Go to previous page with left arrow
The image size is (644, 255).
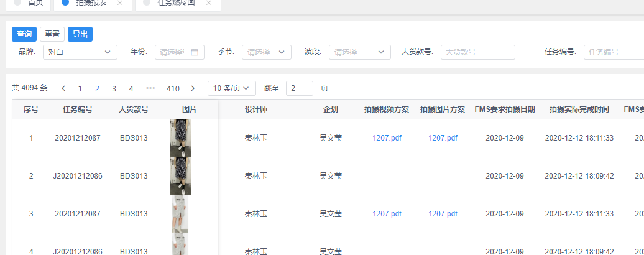[63, 88]
